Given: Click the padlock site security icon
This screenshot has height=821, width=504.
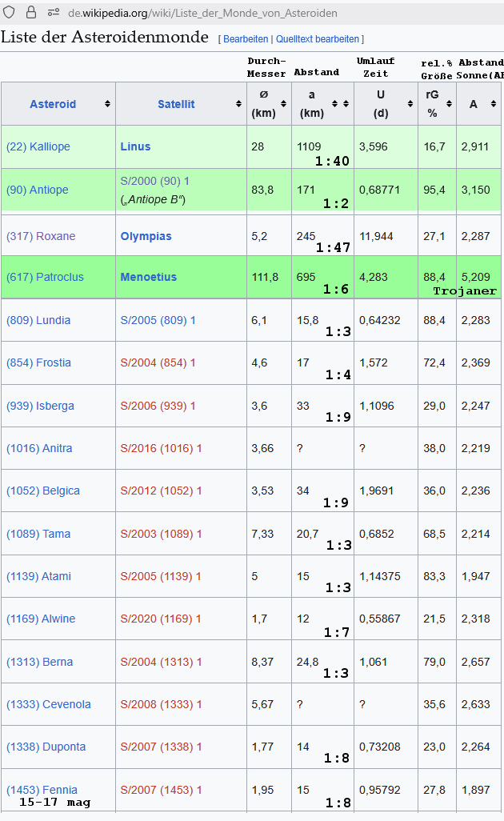Looking at the screenshot, I should (31, 13).
